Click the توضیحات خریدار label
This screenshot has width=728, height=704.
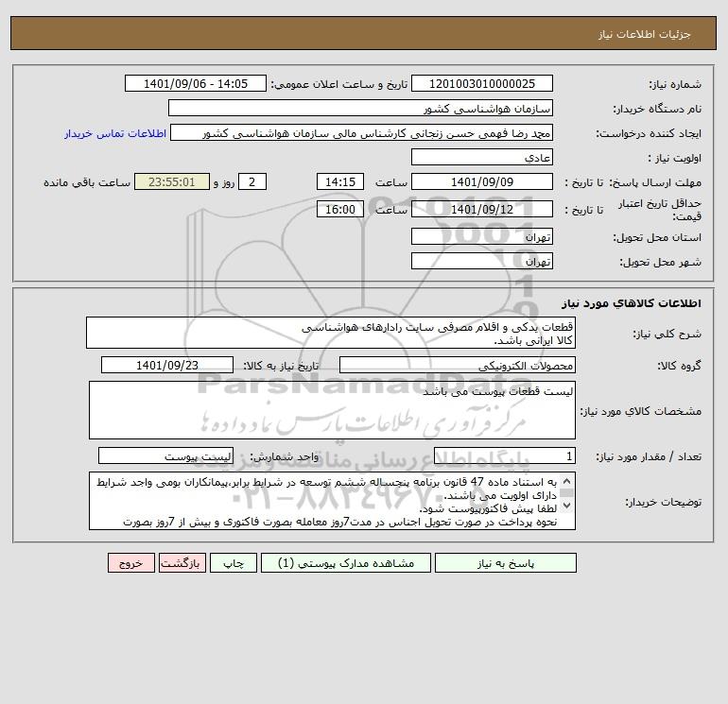tap(664, 502)
